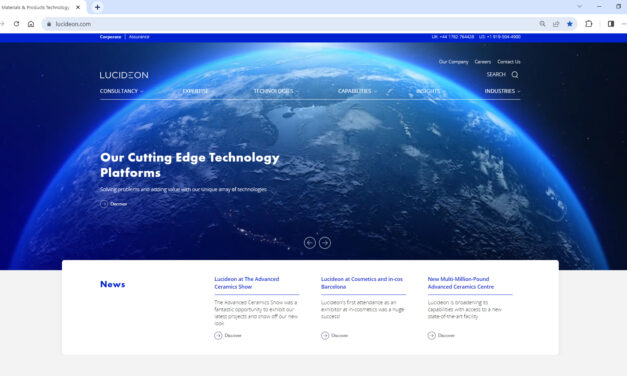This screenshot has height=376, width=627.
Task: Open the Technologies menu item
Action: (x=274, y=91)
